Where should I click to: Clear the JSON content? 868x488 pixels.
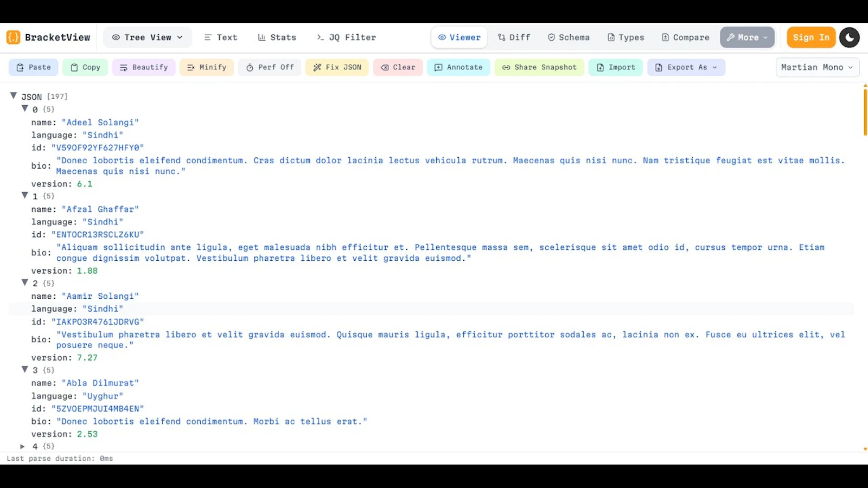398,67
